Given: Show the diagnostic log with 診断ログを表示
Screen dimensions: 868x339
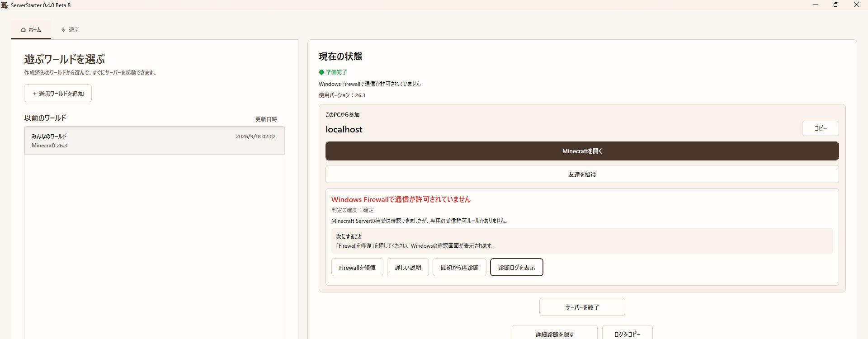Looking at the screenshot, I should (516, 268).
